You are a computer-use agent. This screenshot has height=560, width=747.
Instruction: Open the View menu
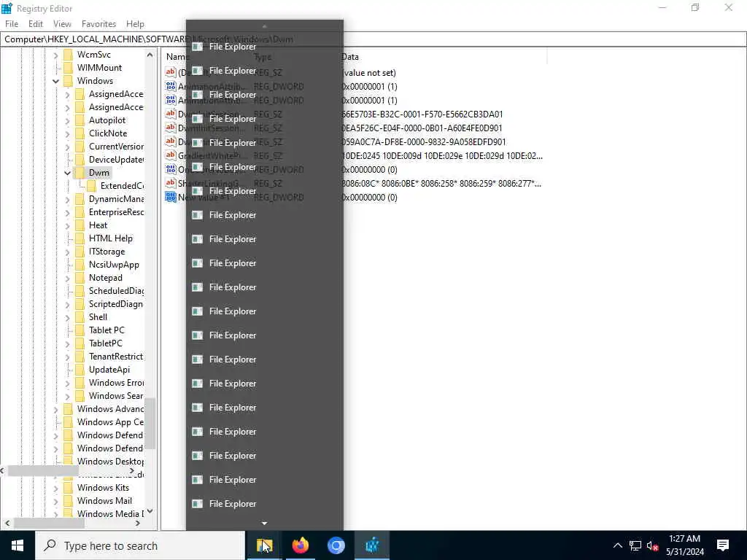62,24
